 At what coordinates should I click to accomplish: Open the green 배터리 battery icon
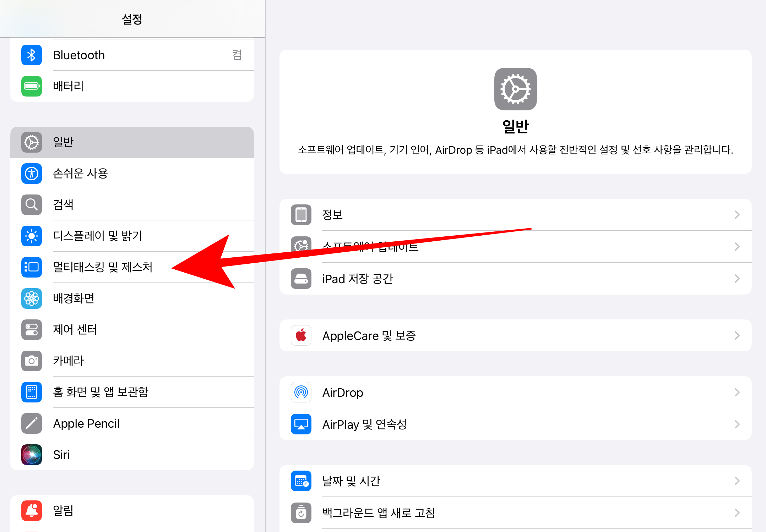[32, 86]
